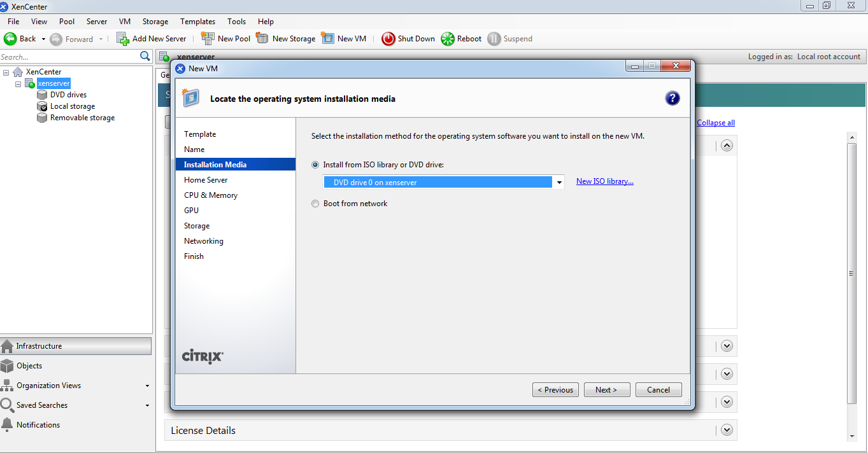Click the Search input field
This screenshot has width=868, height=453.
(x=69, y=57)
